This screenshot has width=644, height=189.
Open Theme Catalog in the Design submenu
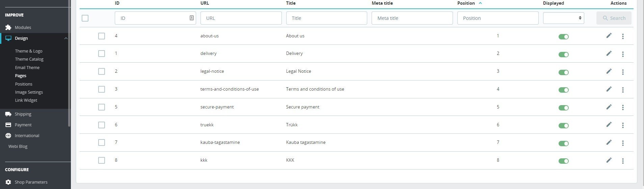pyautogui.click(x=29, y=59)
